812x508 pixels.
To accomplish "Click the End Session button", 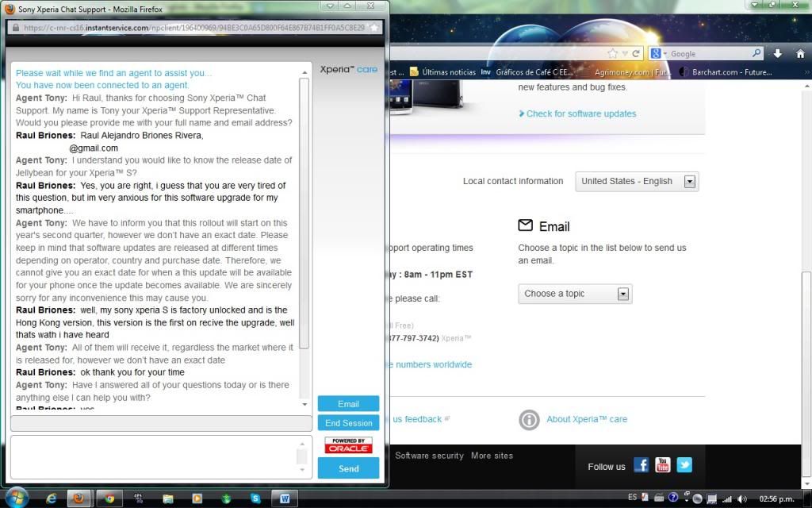I will (x=348, y=423).
